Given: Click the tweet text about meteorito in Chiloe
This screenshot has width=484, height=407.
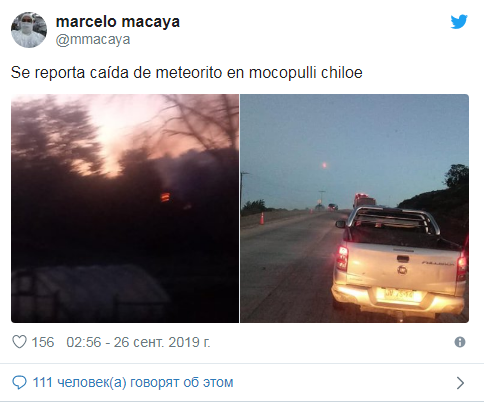Looking at the screenshot, I should tap(187, 73).
